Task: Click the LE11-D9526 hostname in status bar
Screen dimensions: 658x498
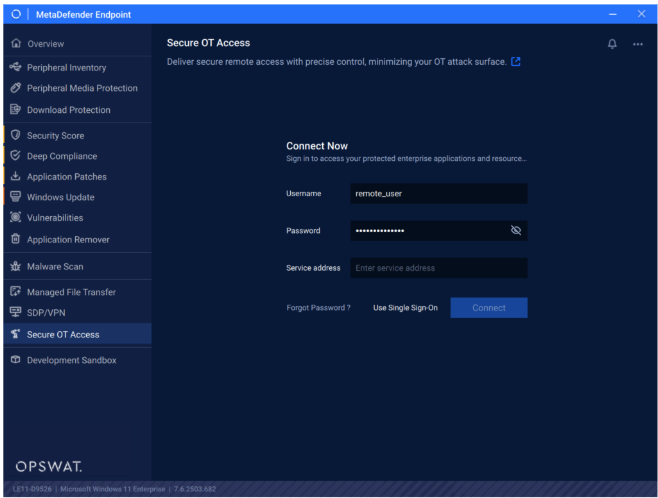Action: pos(32,489)
